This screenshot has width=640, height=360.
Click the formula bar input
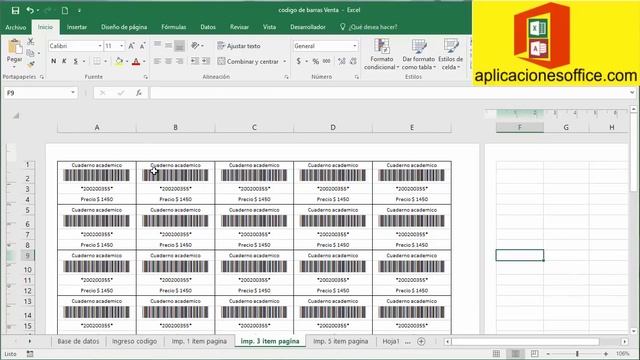(x=388, y=93)
